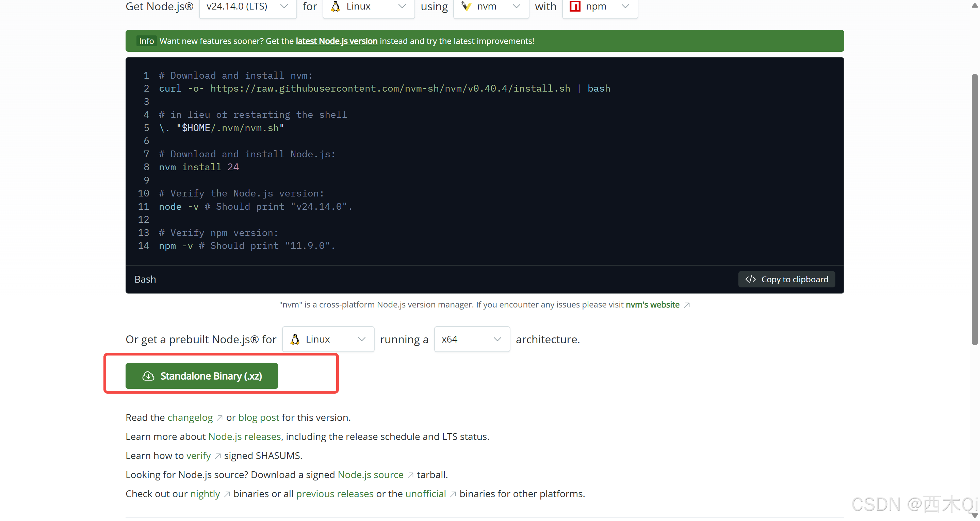Click the scrollbar down arrow
The image size is (980, 521).
pos(974,515)
